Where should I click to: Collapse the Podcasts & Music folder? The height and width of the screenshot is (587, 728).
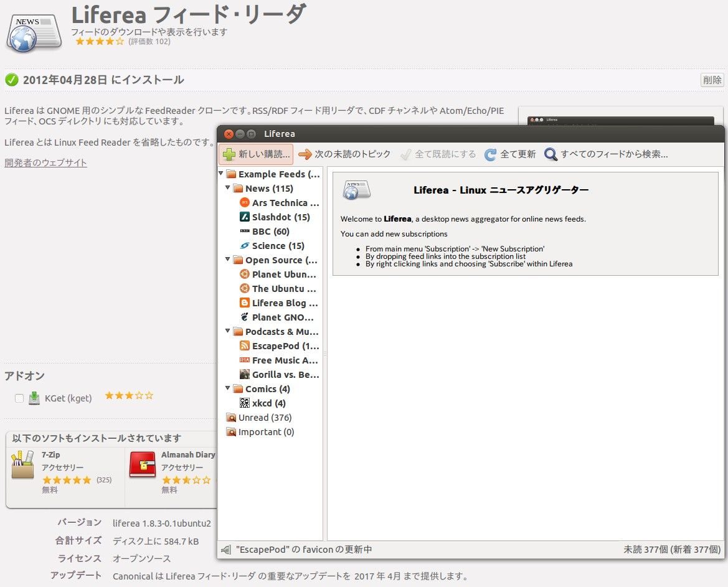coord(227,331)
